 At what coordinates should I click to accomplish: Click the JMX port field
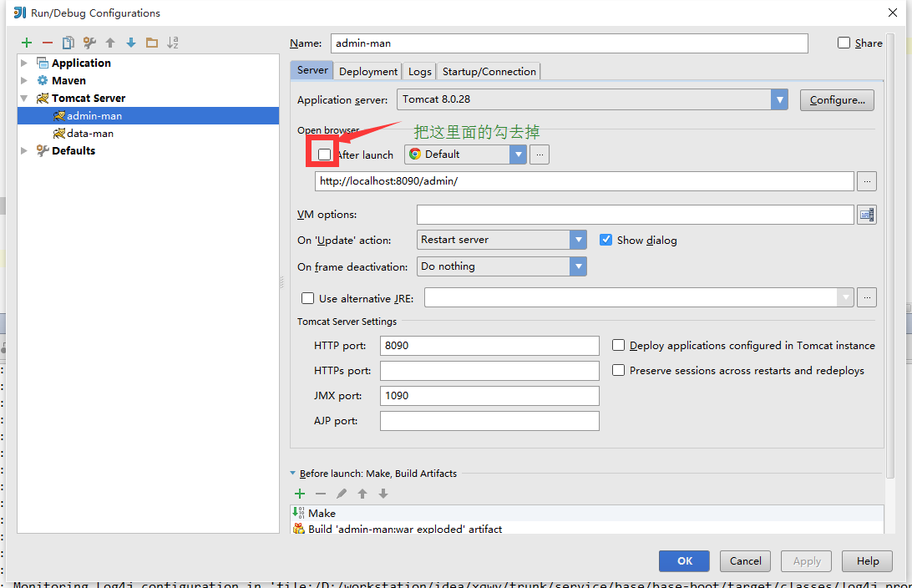click(x=489, y=396)
